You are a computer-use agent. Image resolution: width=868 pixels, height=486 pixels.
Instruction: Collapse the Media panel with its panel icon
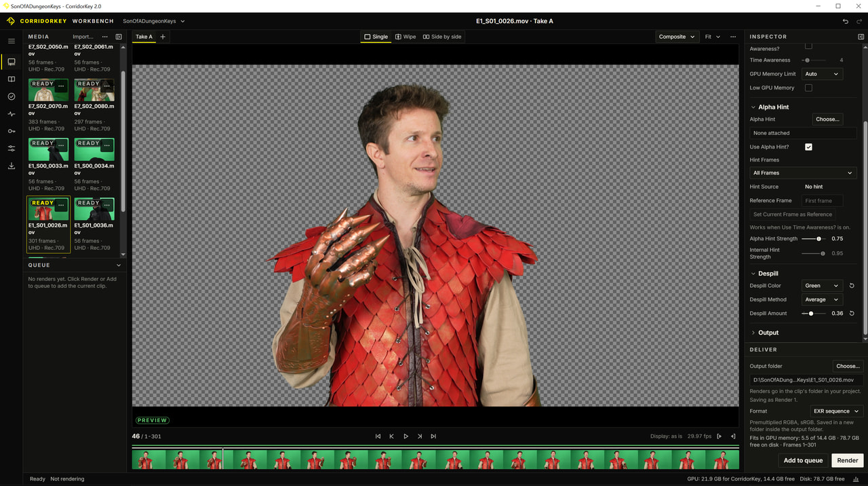click(119, 37)
